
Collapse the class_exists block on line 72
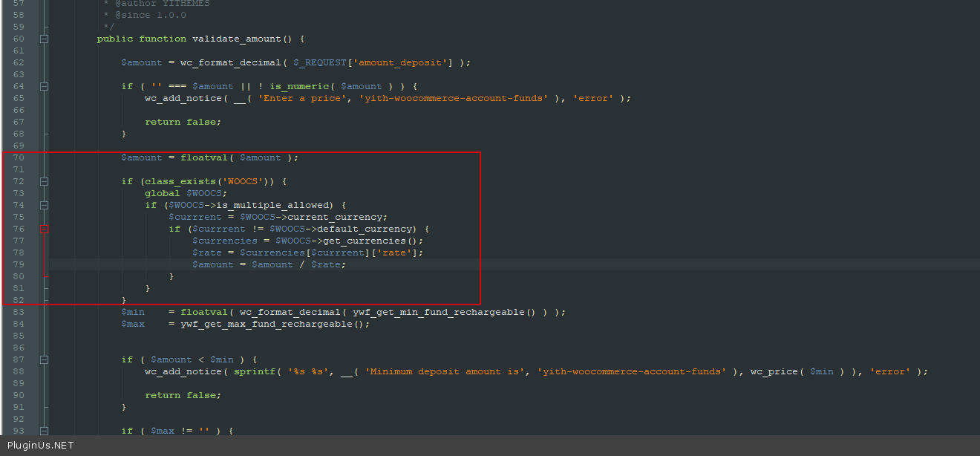[x=45, y=181]
